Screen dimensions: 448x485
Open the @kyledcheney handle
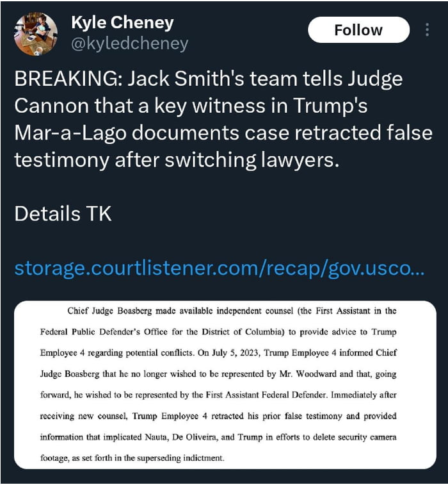coord(129,44)
